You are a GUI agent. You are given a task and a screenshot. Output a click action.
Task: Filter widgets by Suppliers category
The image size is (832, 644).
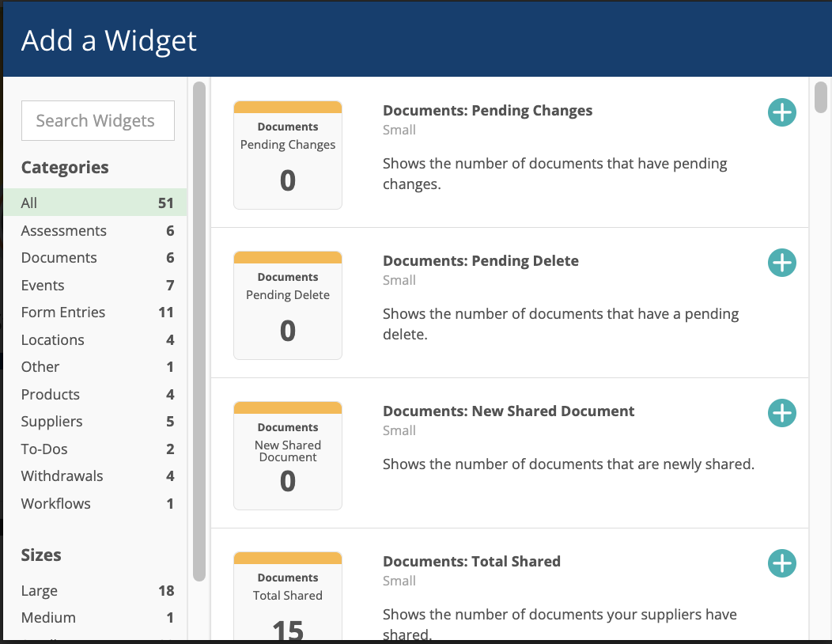pos(95,422)
